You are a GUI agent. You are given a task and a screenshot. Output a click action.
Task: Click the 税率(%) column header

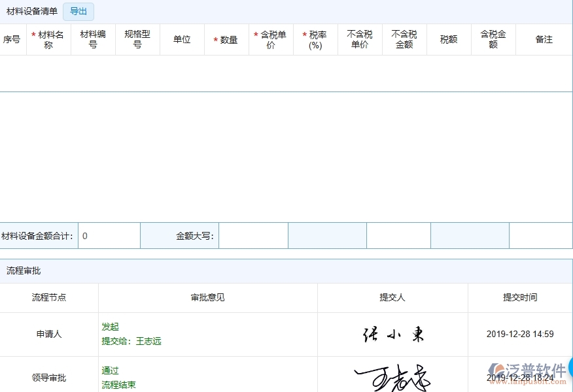315,39
